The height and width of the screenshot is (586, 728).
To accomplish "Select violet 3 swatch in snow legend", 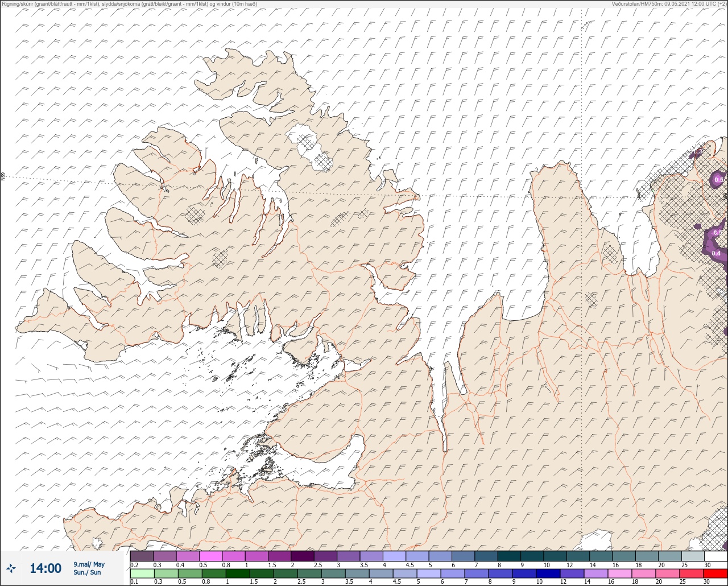I will [x=349, y=556].
